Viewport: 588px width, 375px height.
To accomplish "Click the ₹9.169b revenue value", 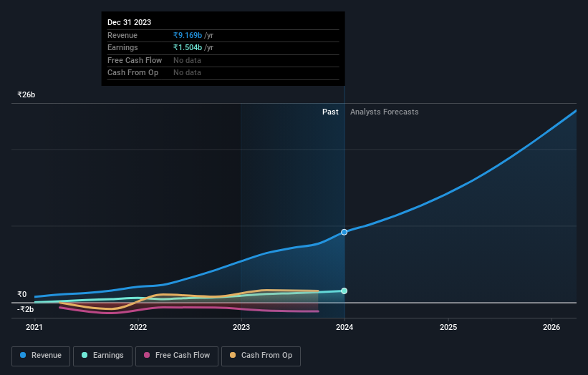I will click(x=188, y=35).
